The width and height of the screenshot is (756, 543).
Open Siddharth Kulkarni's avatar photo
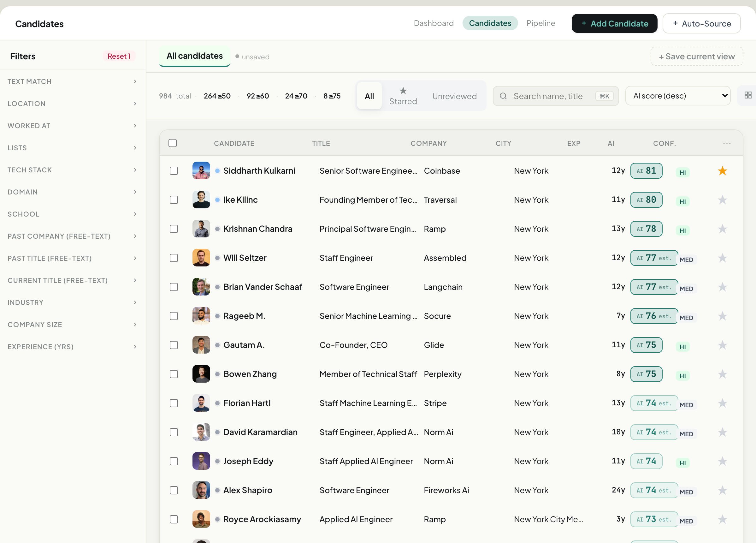coord(201,171)
